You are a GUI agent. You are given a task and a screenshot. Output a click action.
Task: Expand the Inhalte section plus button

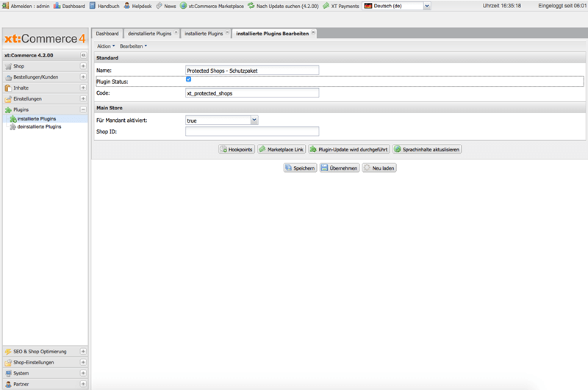point(83,87)
